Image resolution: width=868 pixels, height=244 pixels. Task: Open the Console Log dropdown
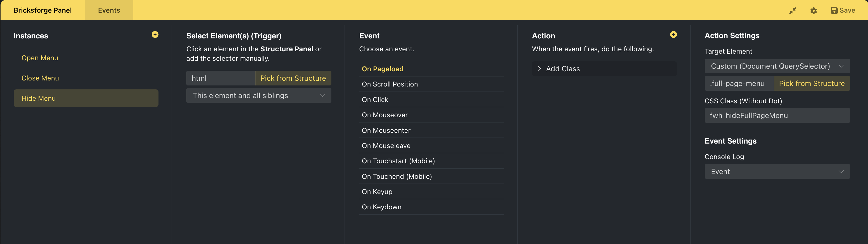(x=777, y=171)
